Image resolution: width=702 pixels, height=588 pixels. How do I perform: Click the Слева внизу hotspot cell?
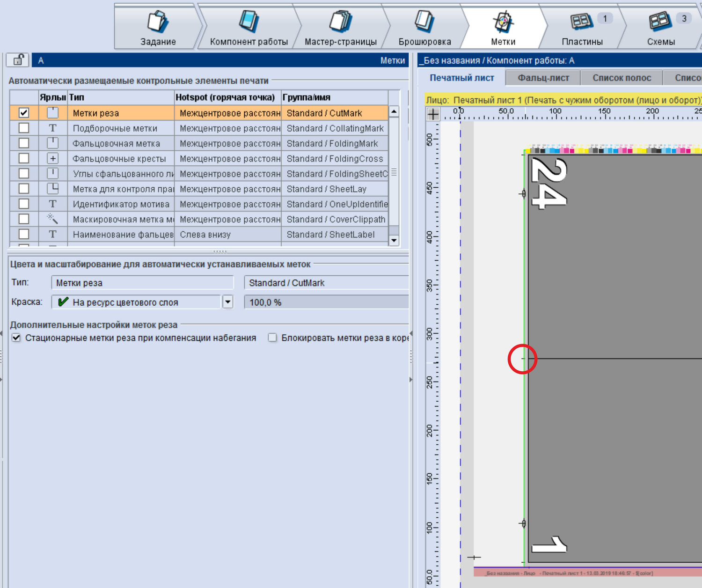coord(227,234)
